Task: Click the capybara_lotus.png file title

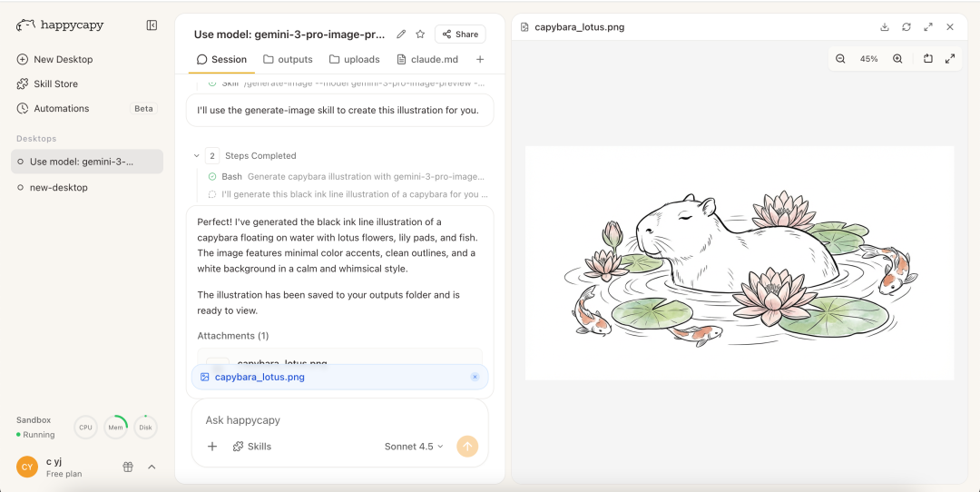Action: pos(579,27)
